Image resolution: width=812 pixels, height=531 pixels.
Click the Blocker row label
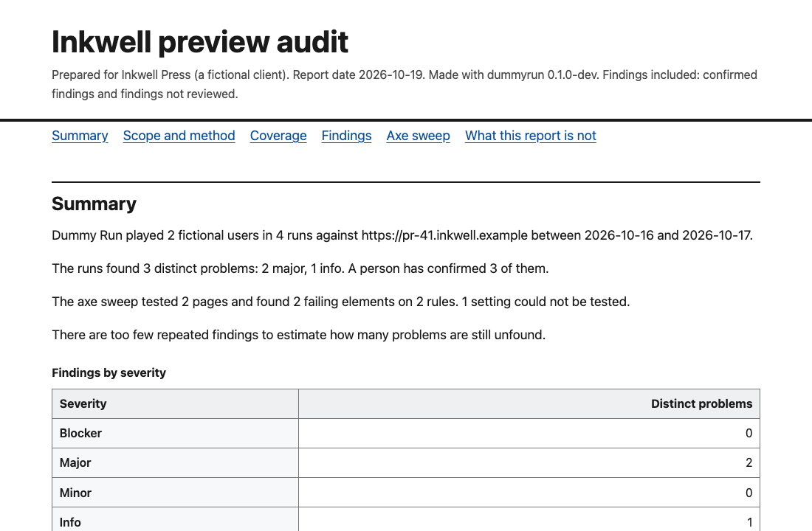click(x=175, y=433)
